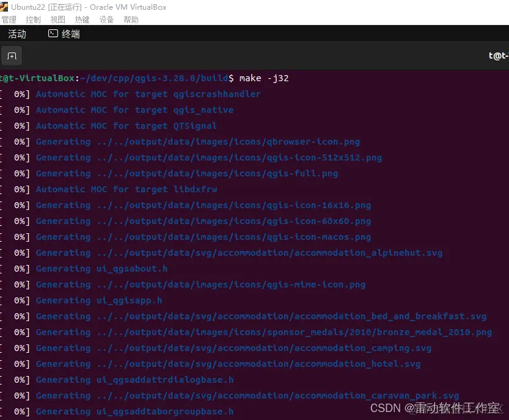509x420 pixels.
Task: Open the 设备 menu
Action: click(x=106, y=20)
